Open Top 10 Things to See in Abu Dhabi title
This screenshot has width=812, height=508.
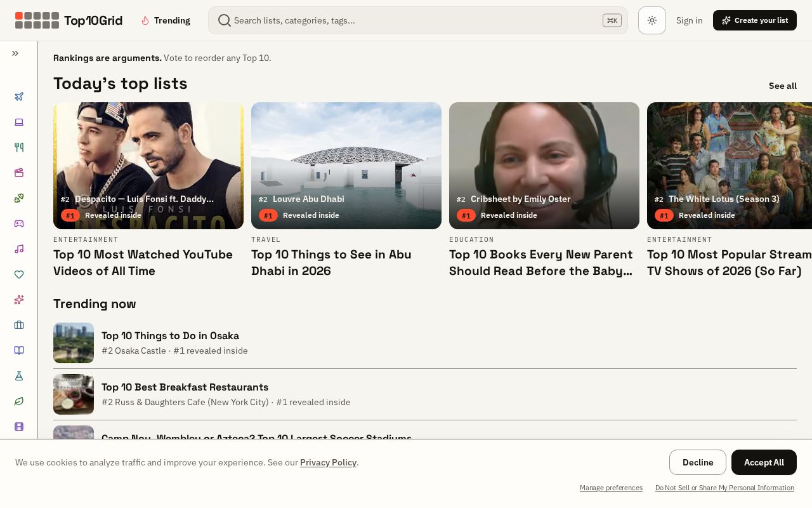pyautogui.click(x=331, y=263)
